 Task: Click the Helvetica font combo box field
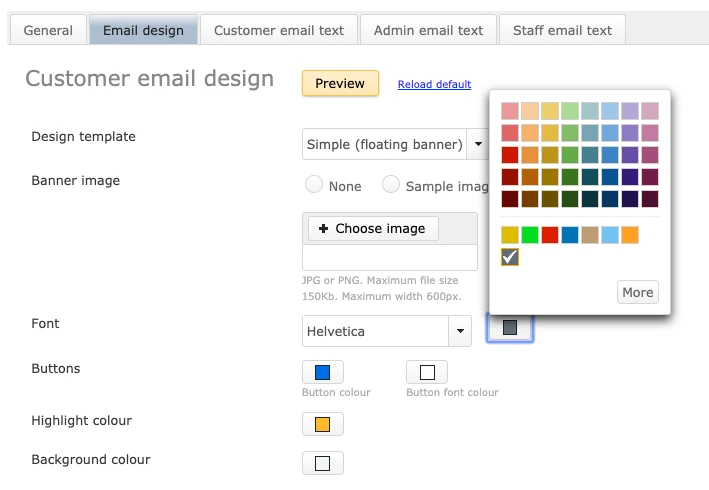(375, 331)
